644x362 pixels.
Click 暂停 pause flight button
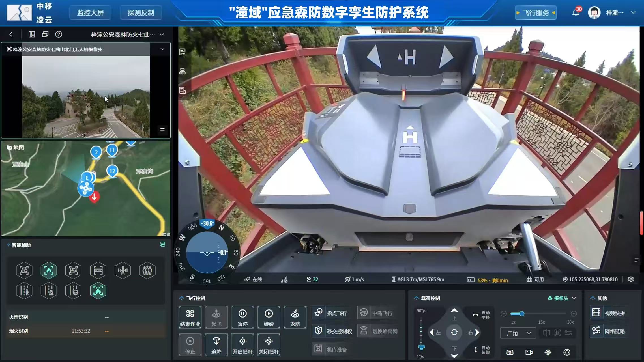(x=242, y=317)
